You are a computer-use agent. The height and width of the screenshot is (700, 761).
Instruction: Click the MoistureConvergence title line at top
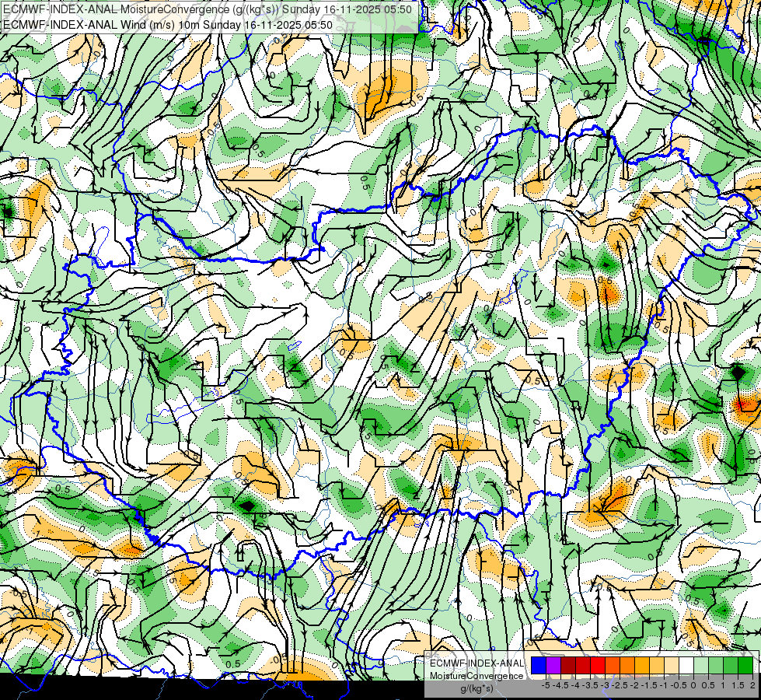208,9
